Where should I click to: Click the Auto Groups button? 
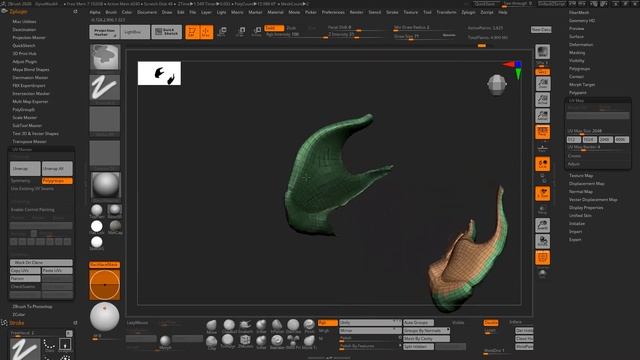tap(418, 322)
